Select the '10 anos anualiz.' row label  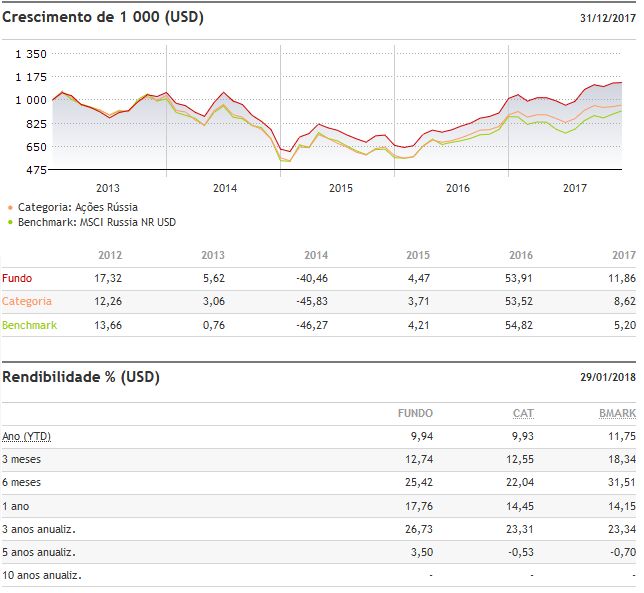click(42, 575)
